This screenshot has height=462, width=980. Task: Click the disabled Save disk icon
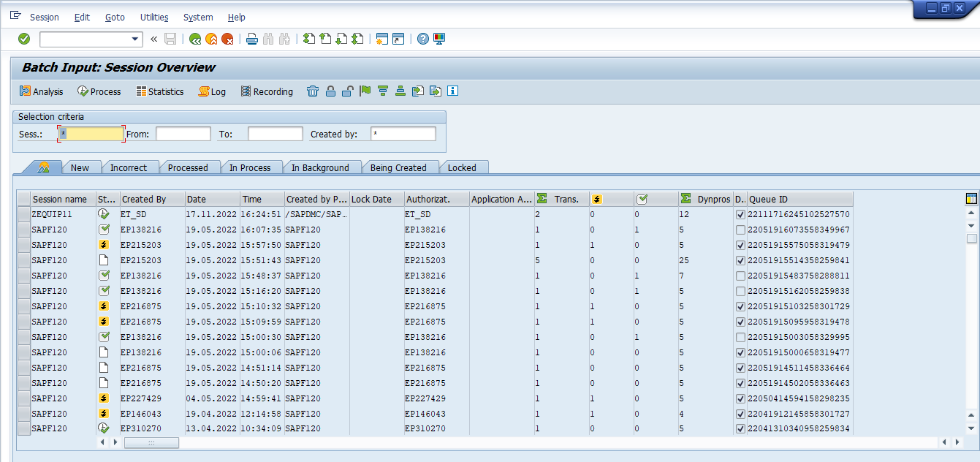point(170,39)
